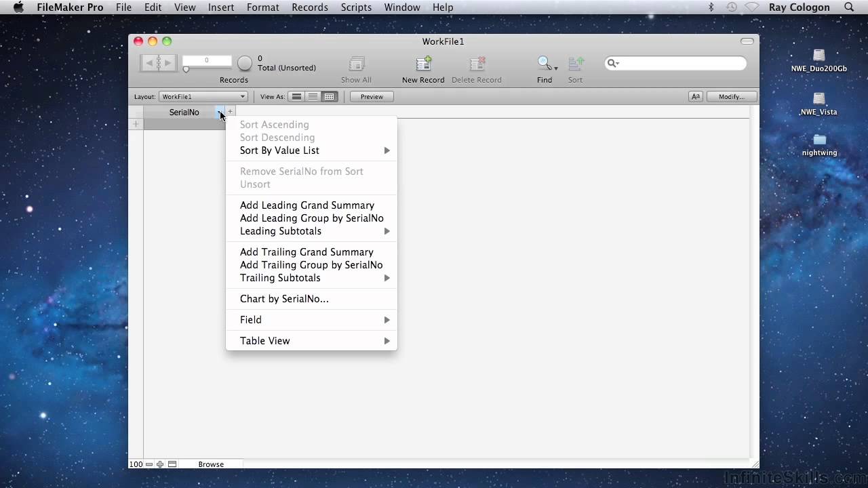Click the quick find search field
Image resolution: width=868 pixels, height=488 pixels.
tap(675, 63)
